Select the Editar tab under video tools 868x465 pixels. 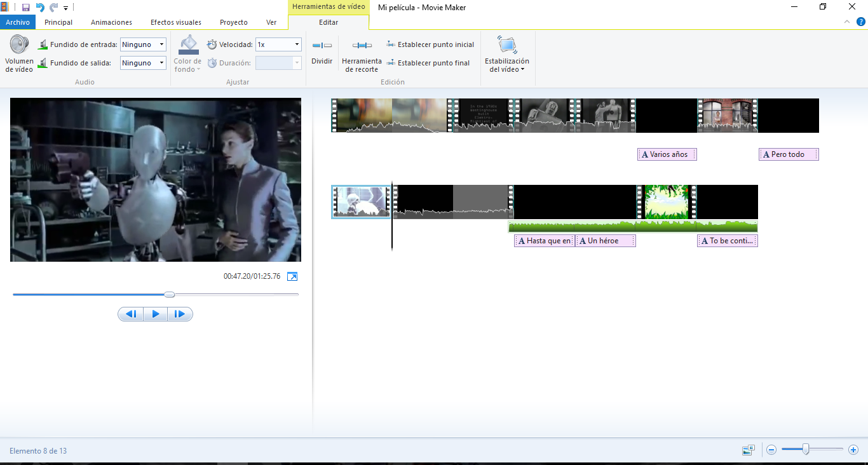pos(329,22)
